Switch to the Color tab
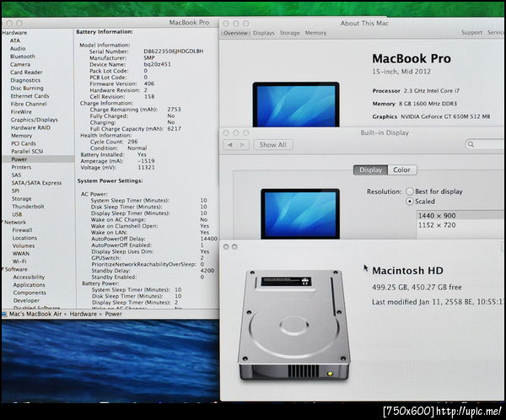 click(401, 170)
